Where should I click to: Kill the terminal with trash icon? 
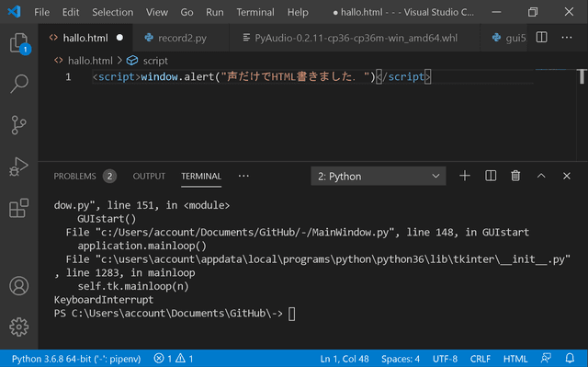click(x=515, y=176)
